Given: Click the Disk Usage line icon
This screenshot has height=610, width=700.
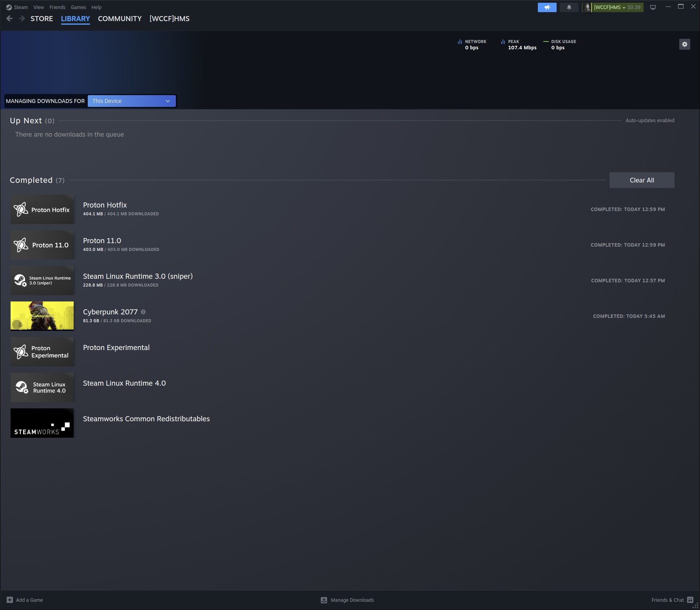Looking at the screenshot, I should (546, 42).
